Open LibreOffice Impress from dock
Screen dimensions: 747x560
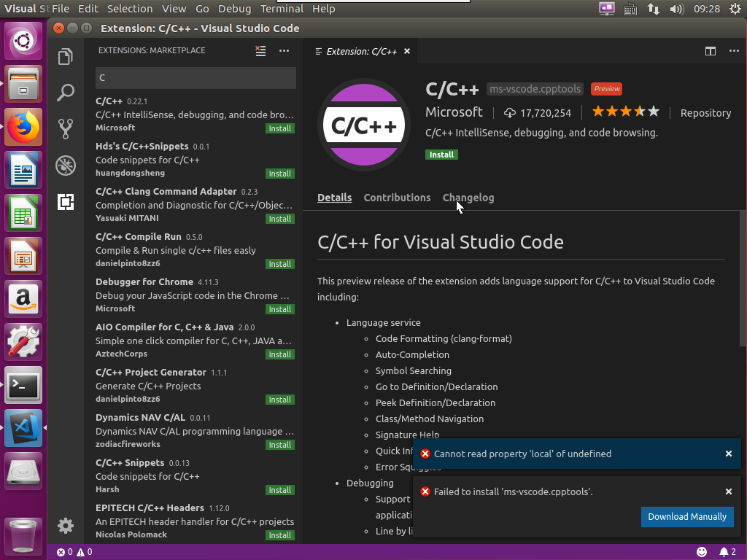(23, 256)
